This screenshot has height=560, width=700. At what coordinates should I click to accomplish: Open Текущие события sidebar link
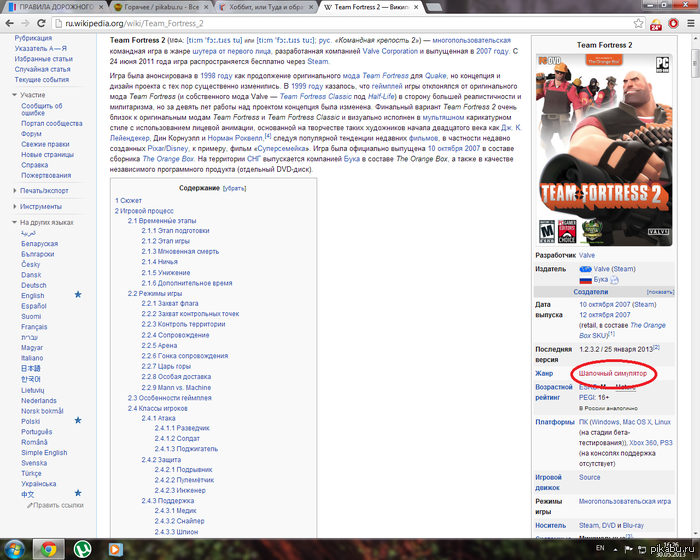pos(42,79)
